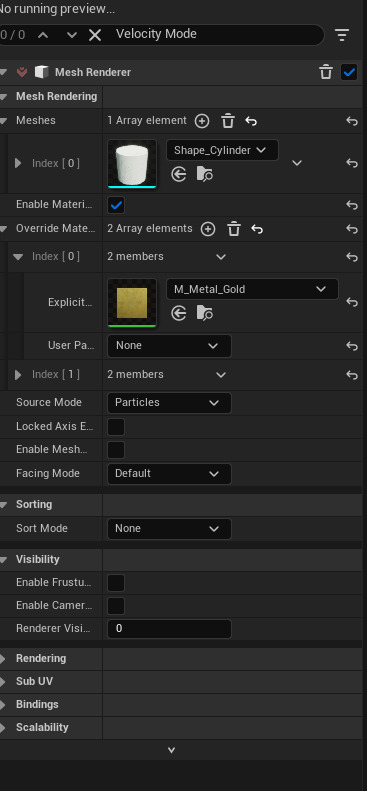Expand Index [1] override material entry

18,375
